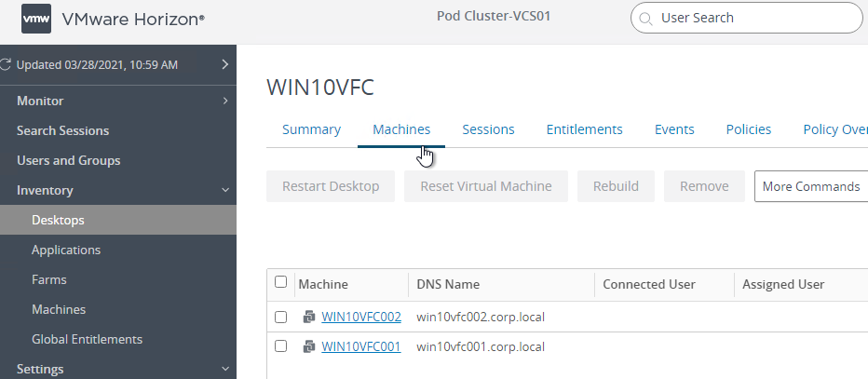Collapse the Inventory section chevron
The image size is (868, 379).
pyautogui.click(x=224, y=190)
